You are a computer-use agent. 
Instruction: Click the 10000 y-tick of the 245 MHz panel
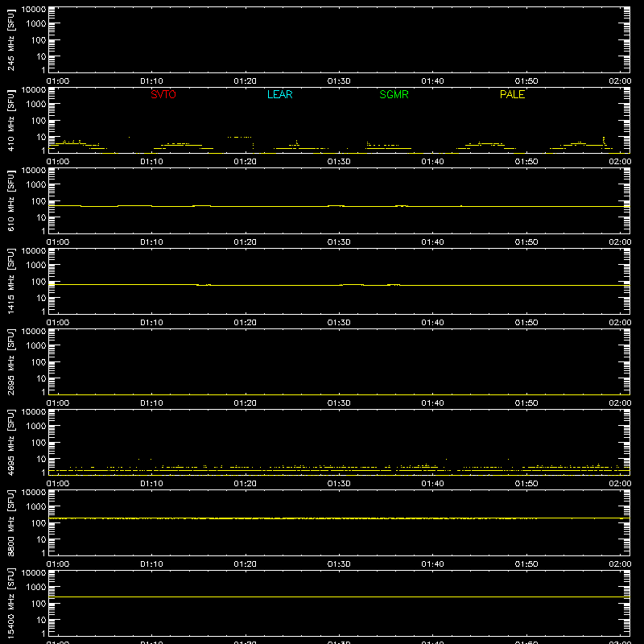tap(34, 10)
